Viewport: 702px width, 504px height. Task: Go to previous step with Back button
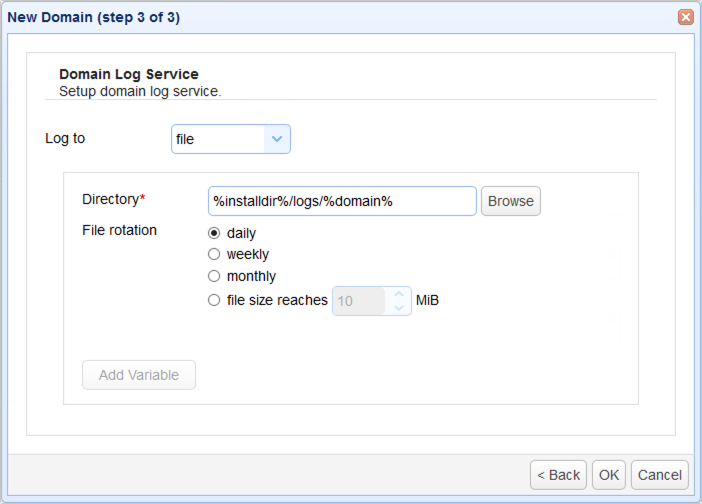(x=557, y=475)
